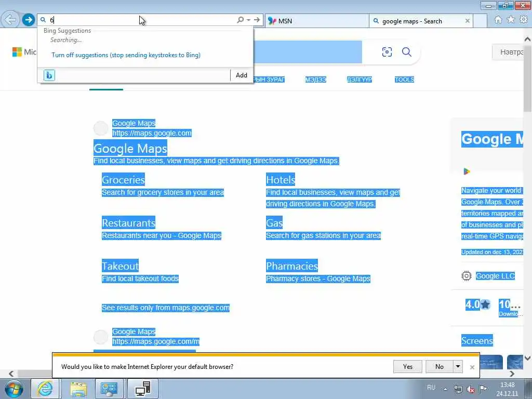Open Favorites star icon
Viewport: 532px width, 399px height.
[511, 20]
